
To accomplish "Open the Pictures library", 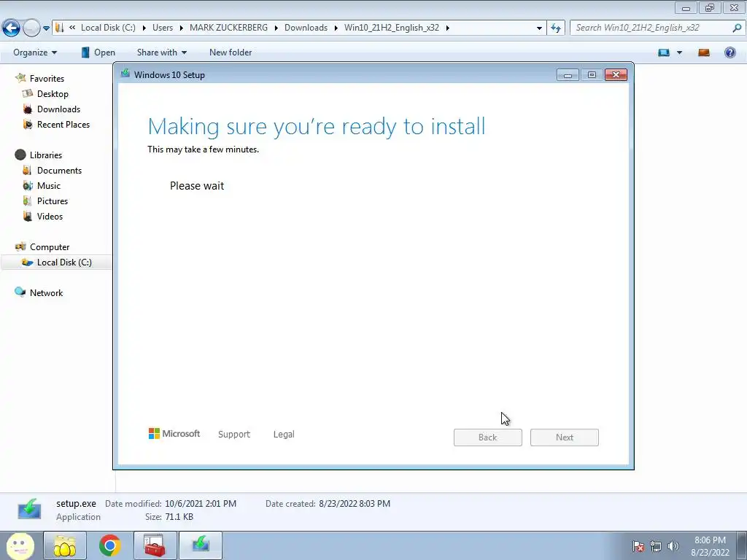I will pyautogui.click(x=53, y=201).
